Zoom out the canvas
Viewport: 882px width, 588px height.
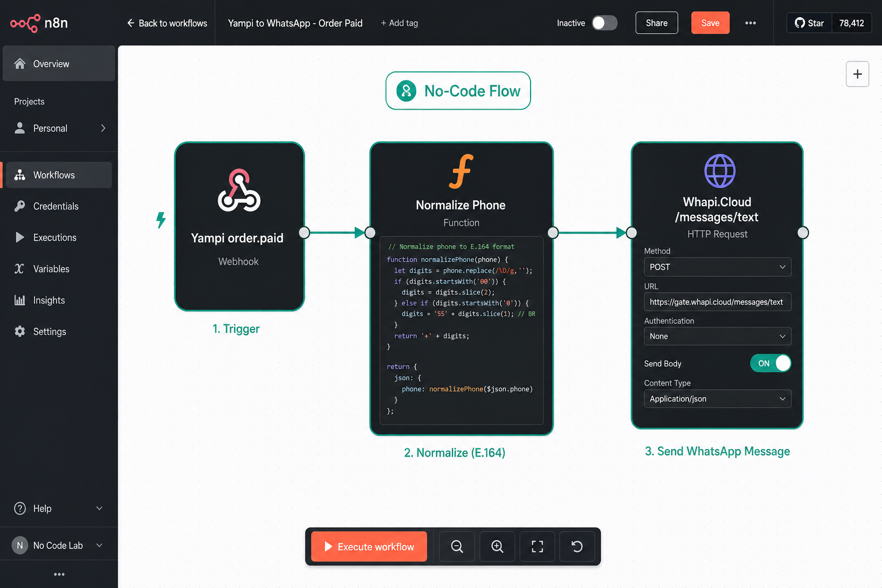click(x=457, y=547)
